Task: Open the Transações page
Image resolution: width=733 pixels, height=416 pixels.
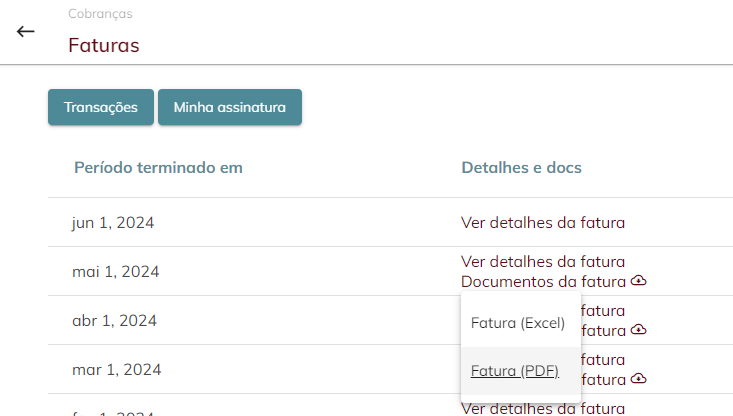Action: [x=101, y=107]
